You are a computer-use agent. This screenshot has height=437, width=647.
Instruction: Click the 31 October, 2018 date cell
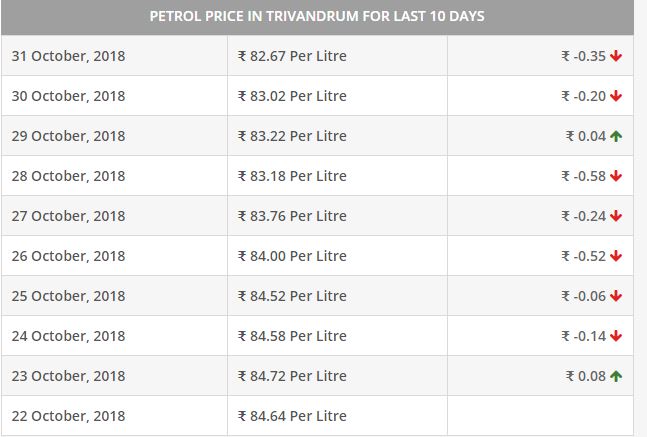(114, 56)
